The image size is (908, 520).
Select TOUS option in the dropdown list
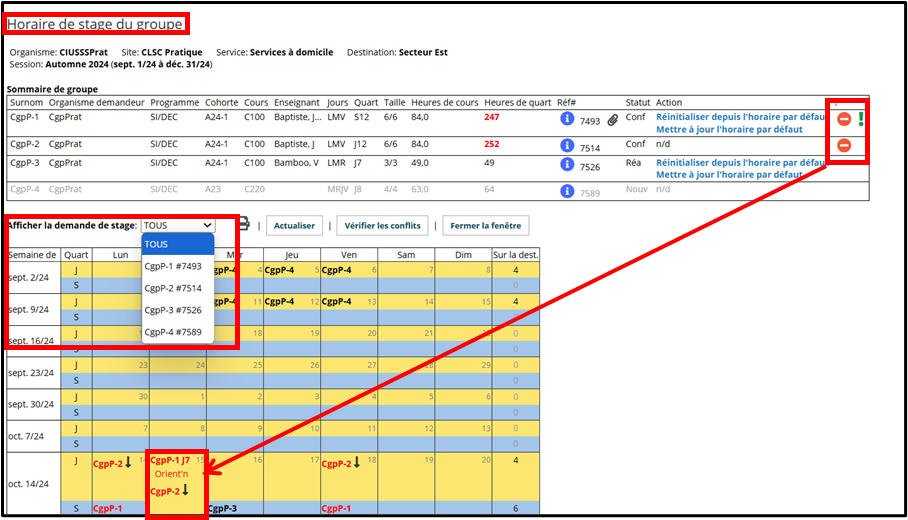(x=178, y=244)
